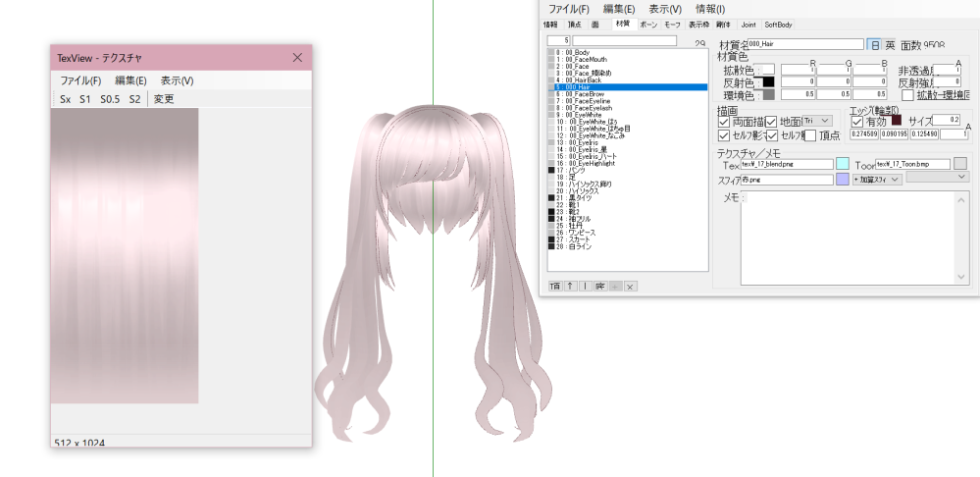The height and width of the screenshot is (477, 980).
Task: Open 編集(E) menu in TexView window
Action: (130, 80)
